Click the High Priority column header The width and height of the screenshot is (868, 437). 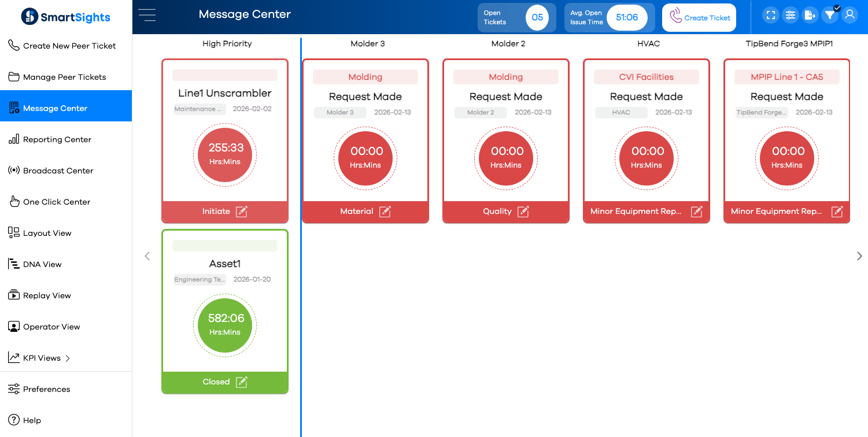click(x=227, y=43)
